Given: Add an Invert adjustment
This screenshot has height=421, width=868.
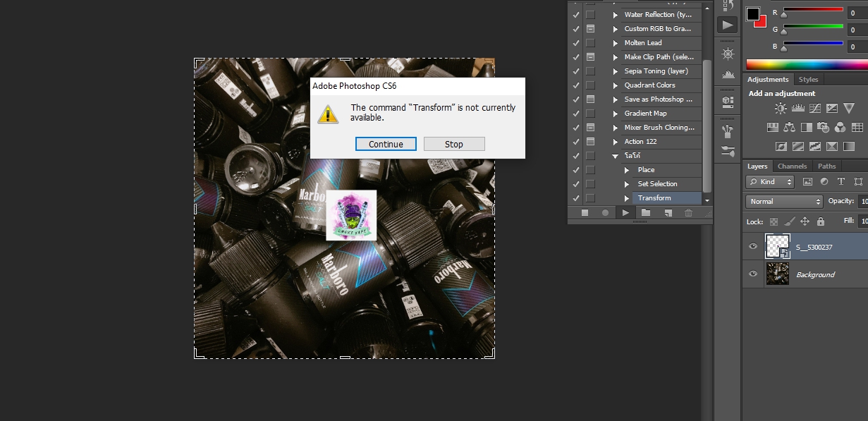Looking at the screenshot, I should coord(781,147).
